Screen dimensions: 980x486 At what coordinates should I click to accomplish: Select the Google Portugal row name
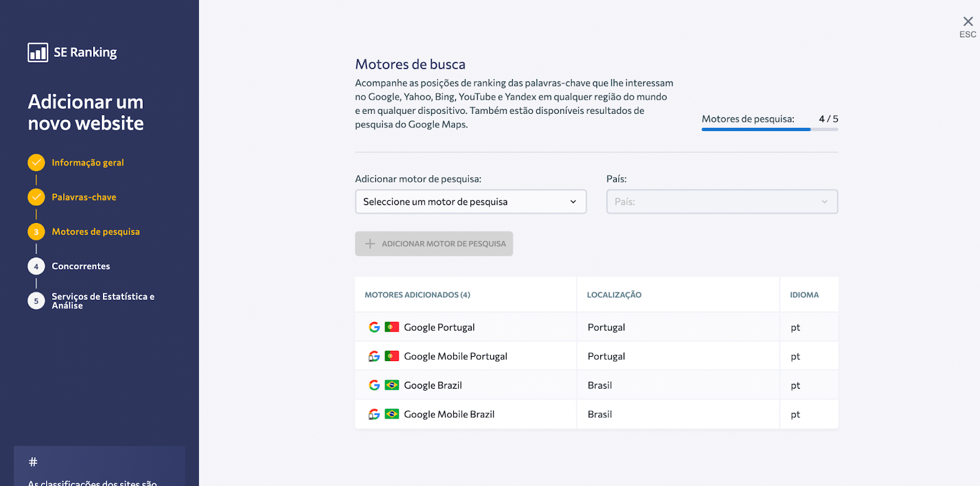coord(439,327)
